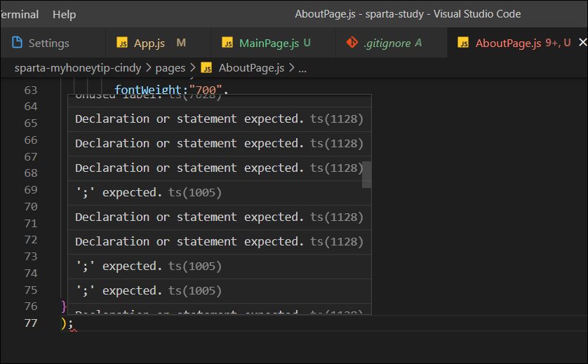Open the pages breadcrumb folder
Image resolution: width=588 pixels, height=364 pixels.
[x=171, y=68]
